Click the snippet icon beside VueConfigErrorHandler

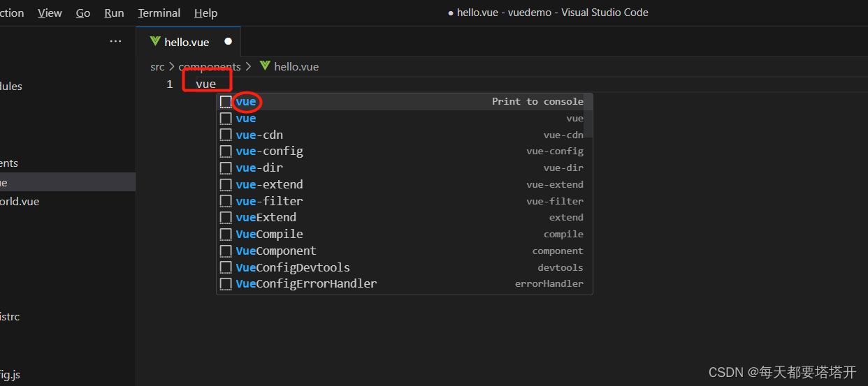click(226, 284)
